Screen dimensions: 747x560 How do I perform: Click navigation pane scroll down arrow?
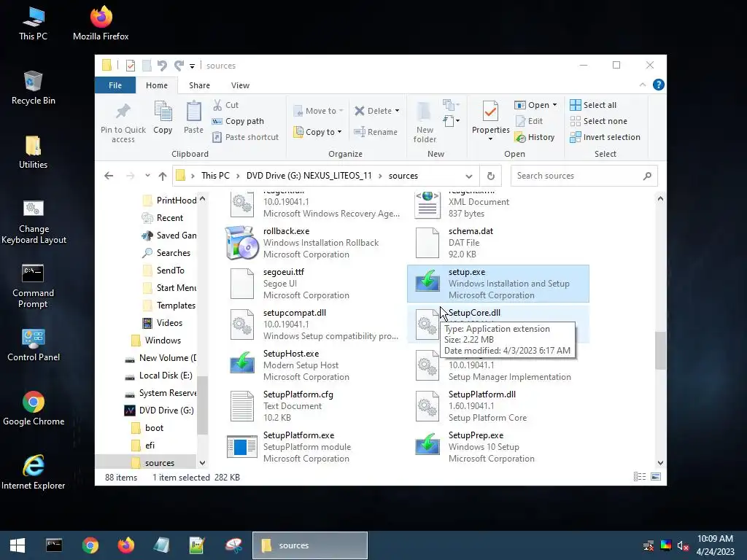tap(203, 463)
